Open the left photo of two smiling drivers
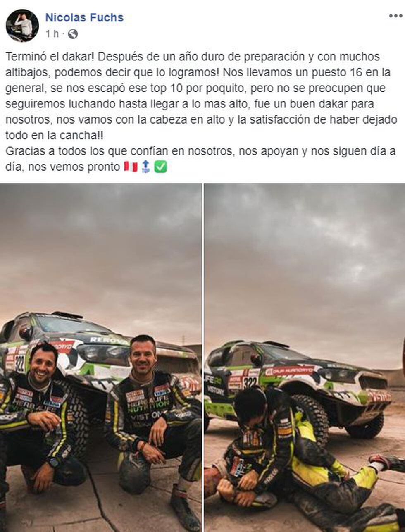405x532 pixels. 101,358
